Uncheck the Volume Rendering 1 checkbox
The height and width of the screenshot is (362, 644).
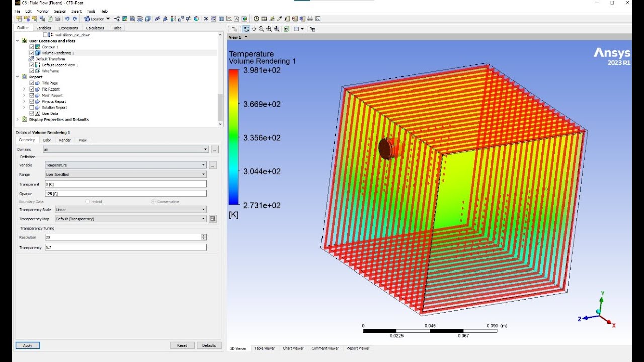32,53
